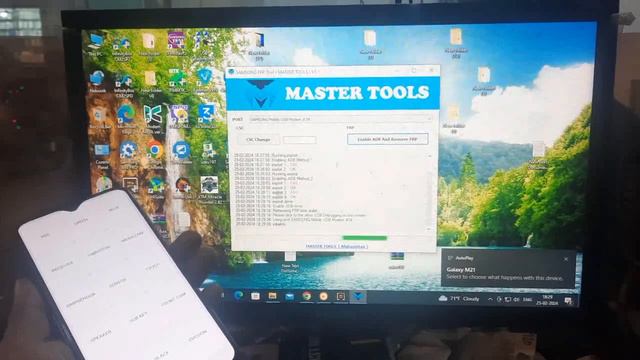Viewport: 640px width, 360px height.
Task: Open orange circle app in taskbar
Action: 324,297
